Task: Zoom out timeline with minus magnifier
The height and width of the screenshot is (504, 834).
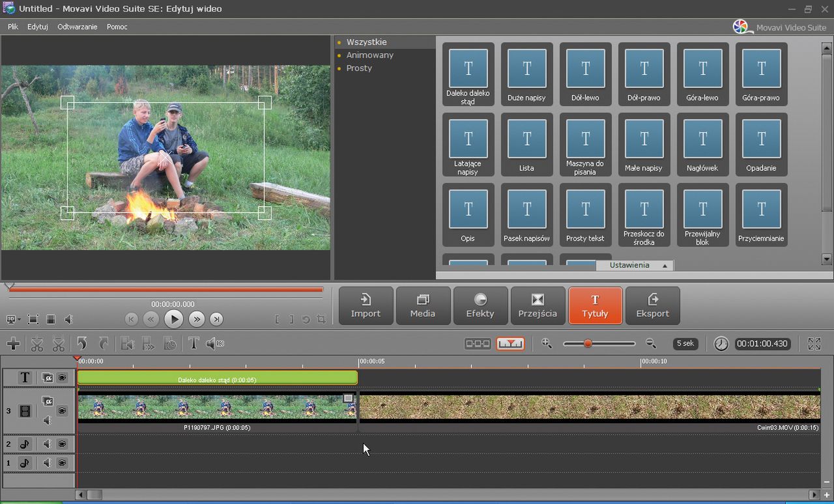Action: pyautogui.click(x=650, y=344)
